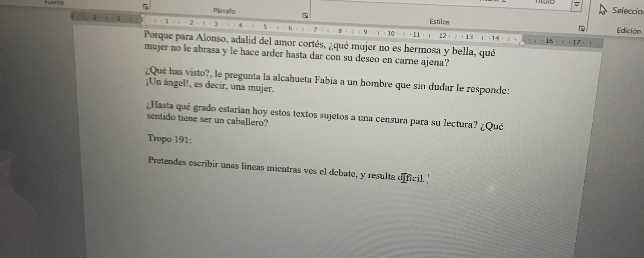Open the Párrafo settings dialog launcher
The image size is (644, 258).
pyautogui.click(x=305, y=15)
